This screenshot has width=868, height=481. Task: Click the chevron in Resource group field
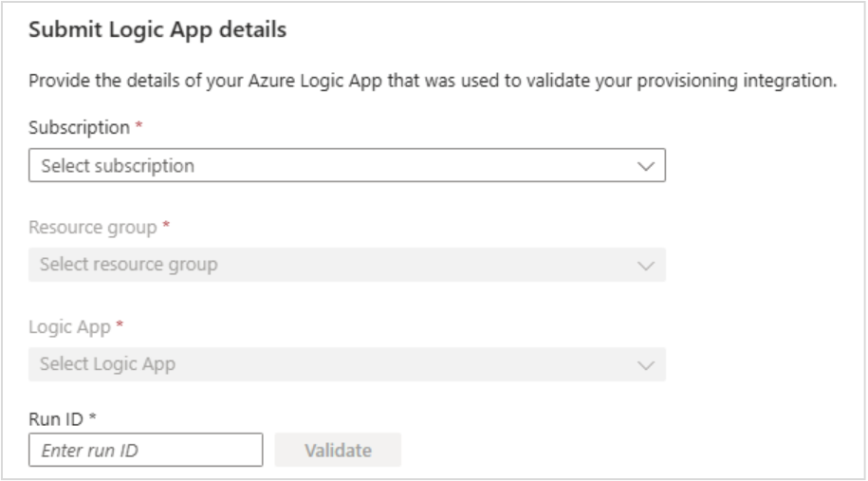pos(645,266)
